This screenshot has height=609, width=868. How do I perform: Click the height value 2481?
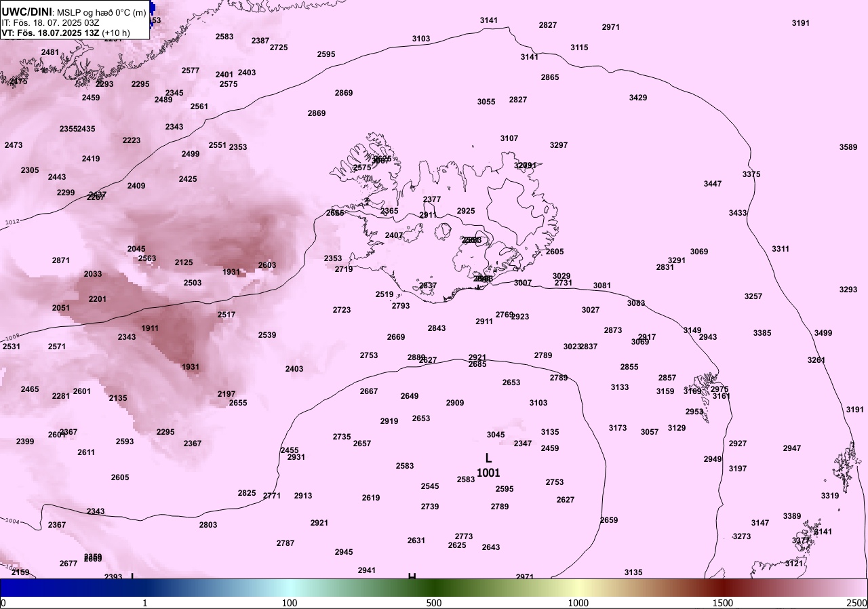click(x=50, y=52)
